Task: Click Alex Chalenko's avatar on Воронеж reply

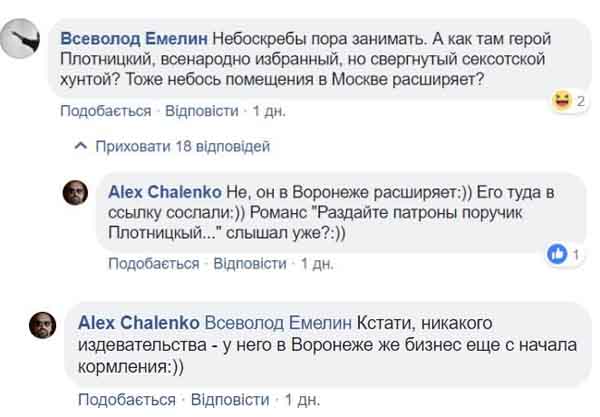Action: (75, 193)
